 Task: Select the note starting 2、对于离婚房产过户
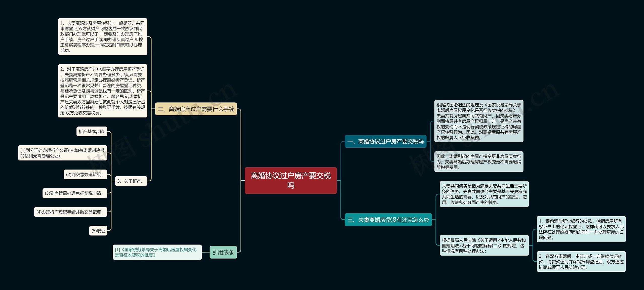102,91
